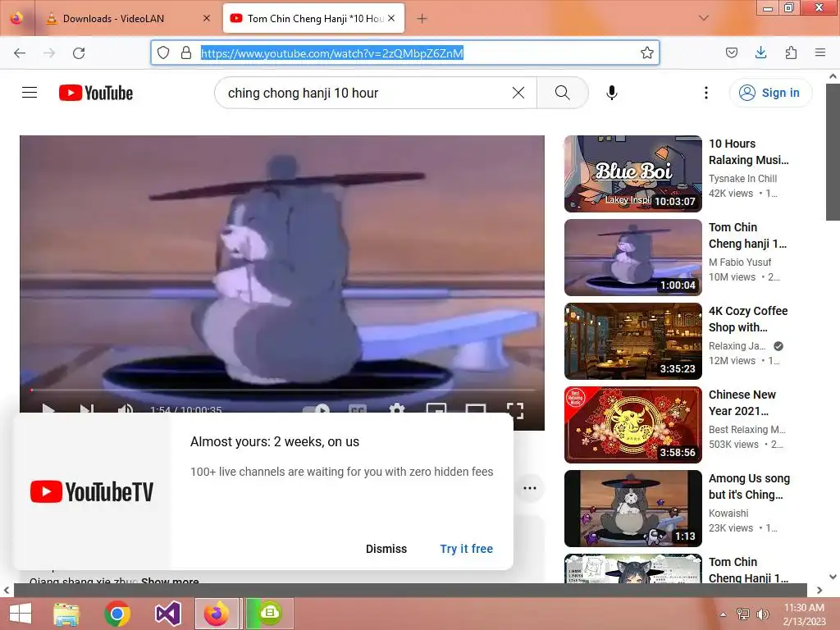Viewport: 840px width, 630px height.
Task: Click the Tysnake In Chill channel name
Action: (x=742, y=178)
